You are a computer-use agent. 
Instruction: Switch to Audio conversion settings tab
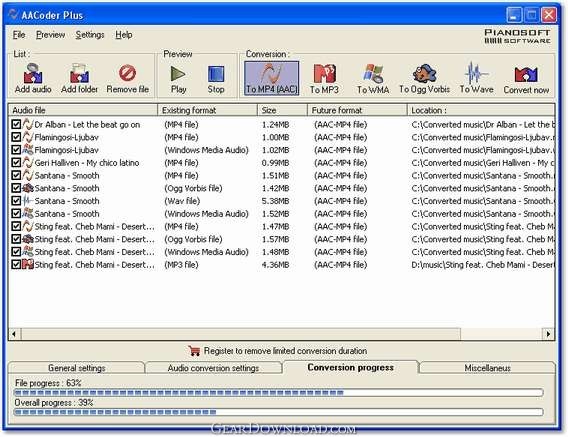click(x=213, y=368)
